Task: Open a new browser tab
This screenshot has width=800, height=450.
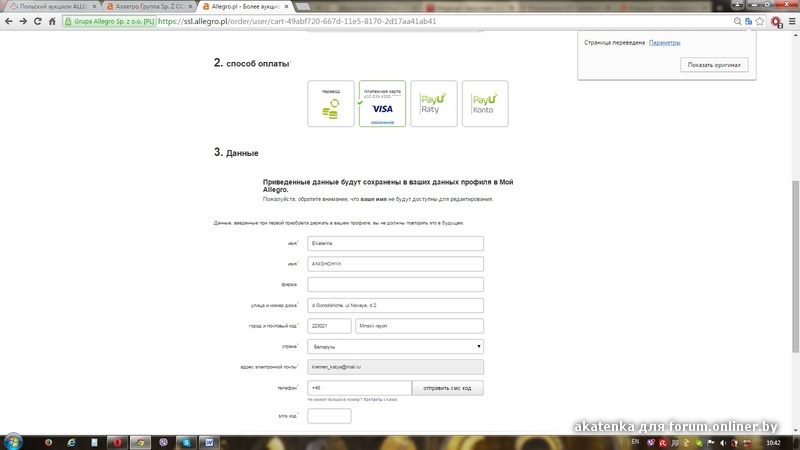Action: (303, 7)
